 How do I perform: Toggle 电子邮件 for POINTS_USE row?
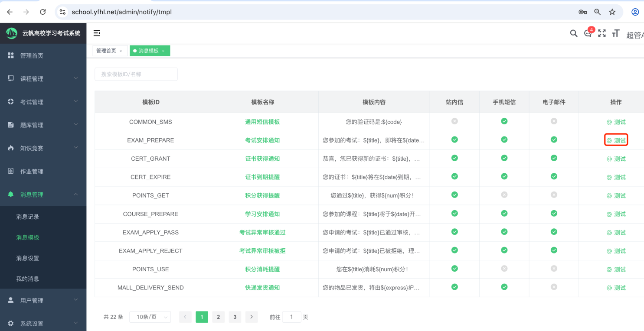(x=554, y=269)
